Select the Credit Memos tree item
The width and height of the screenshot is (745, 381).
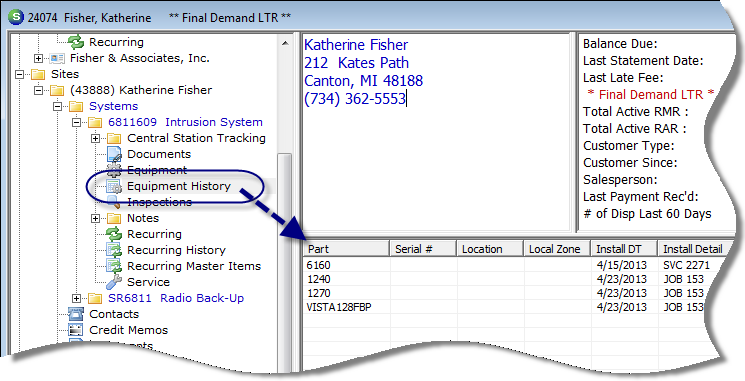coord(128,330)
